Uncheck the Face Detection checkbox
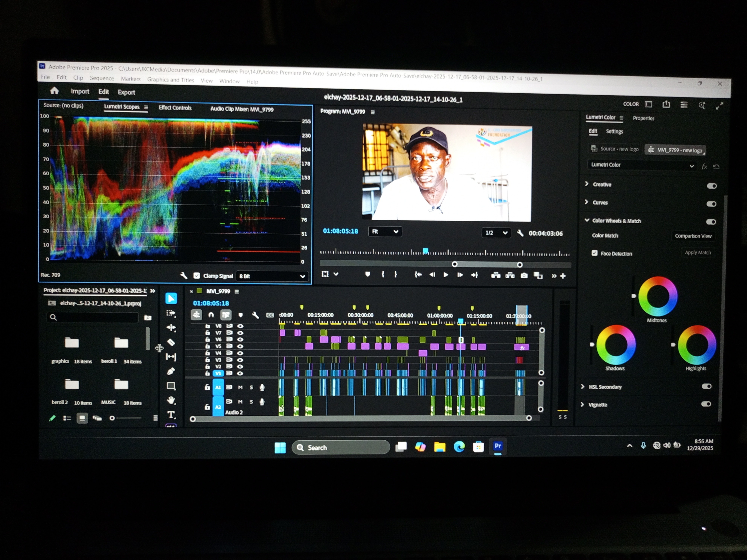Image resolution: width=747 pixels, height=560 pixels. coord(594,253)
